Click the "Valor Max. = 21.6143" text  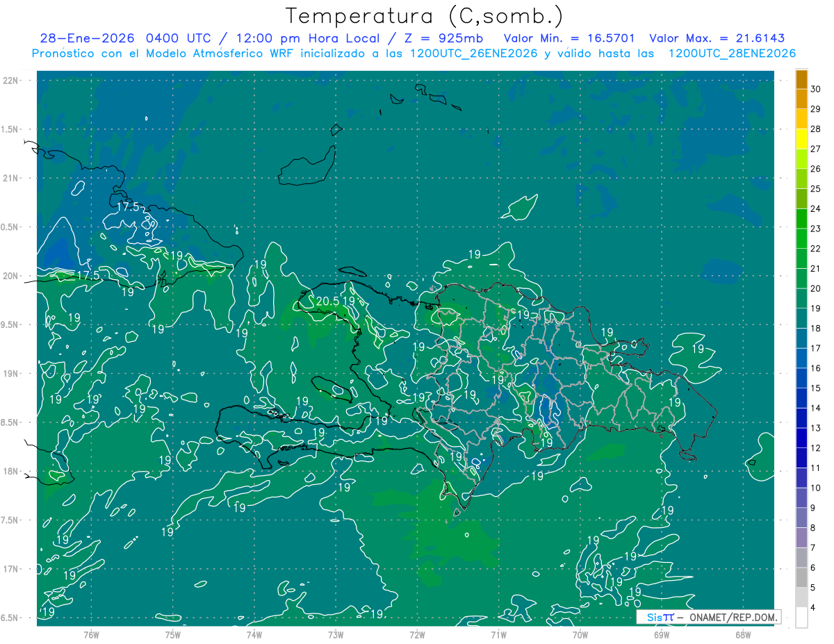coord(717,38)
